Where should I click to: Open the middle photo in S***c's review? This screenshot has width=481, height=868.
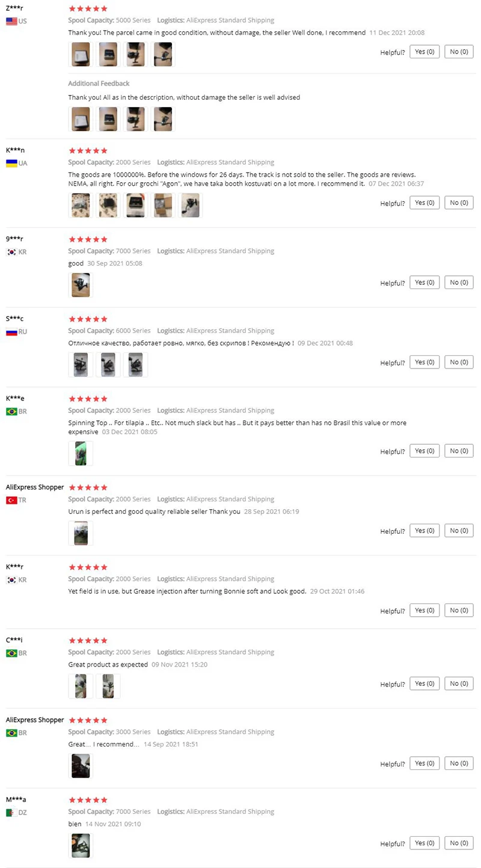[108, 365]
